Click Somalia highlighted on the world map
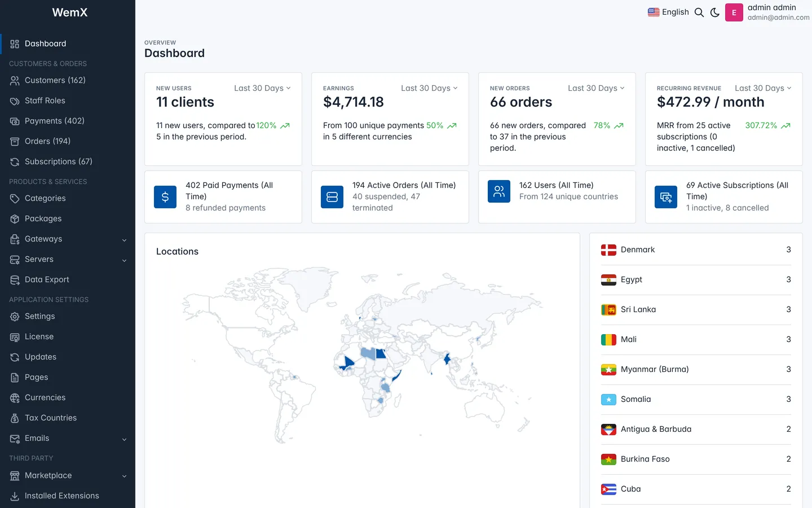 [x=396, y=375]
